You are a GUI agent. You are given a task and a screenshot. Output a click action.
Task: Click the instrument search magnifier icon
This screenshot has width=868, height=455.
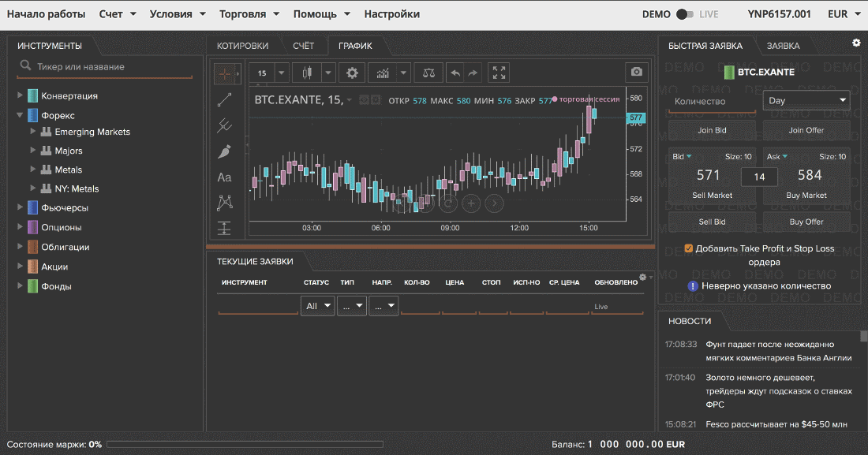pyautogui.click(x=25, y=66)
